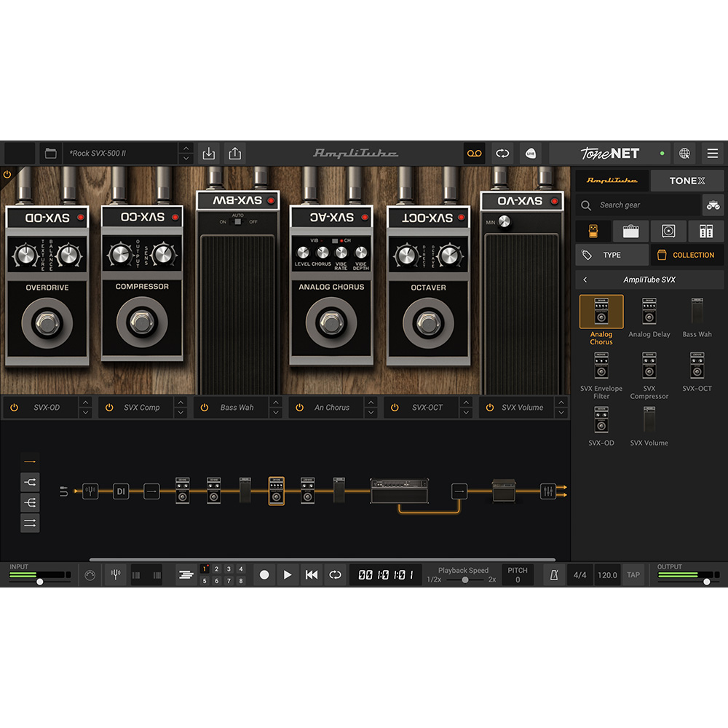The height and width of the screenshot is (728, 728).
Task: Click down chevron on SVX Volume slot
Action: 561,412
